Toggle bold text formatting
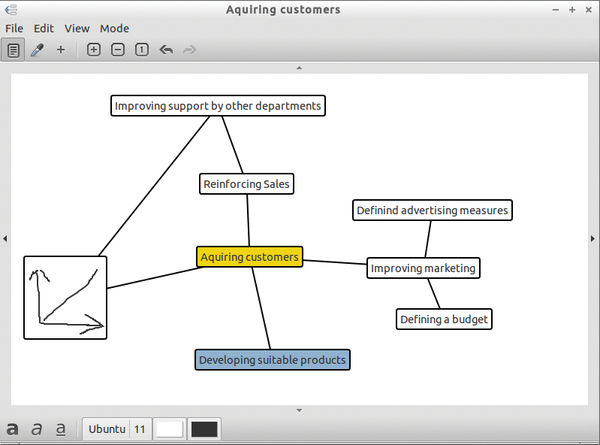The height and width of the screenshot is (445, 600). pyautogui.click(x=14, y=429)
